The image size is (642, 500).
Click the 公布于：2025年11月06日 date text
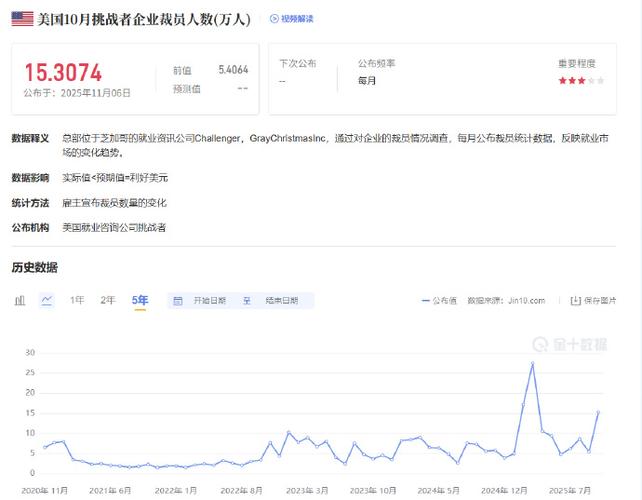[x=77, y=93]
